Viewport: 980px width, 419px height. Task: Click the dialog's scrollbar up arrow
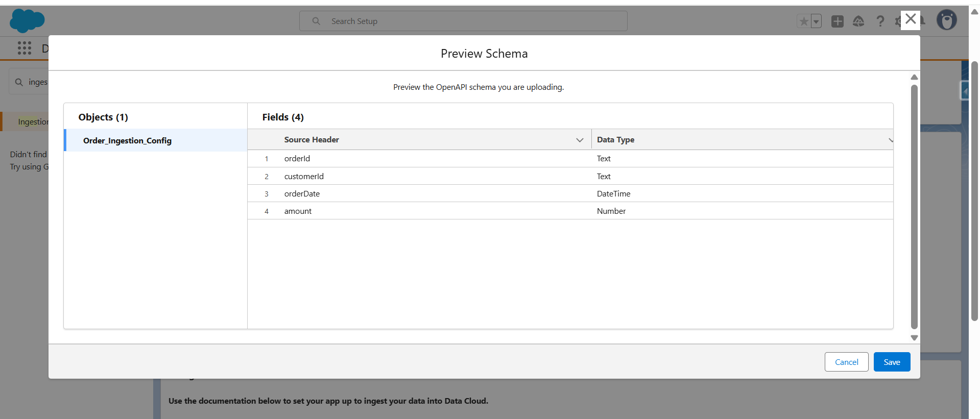pyautogui.click(x=914, y=78)
